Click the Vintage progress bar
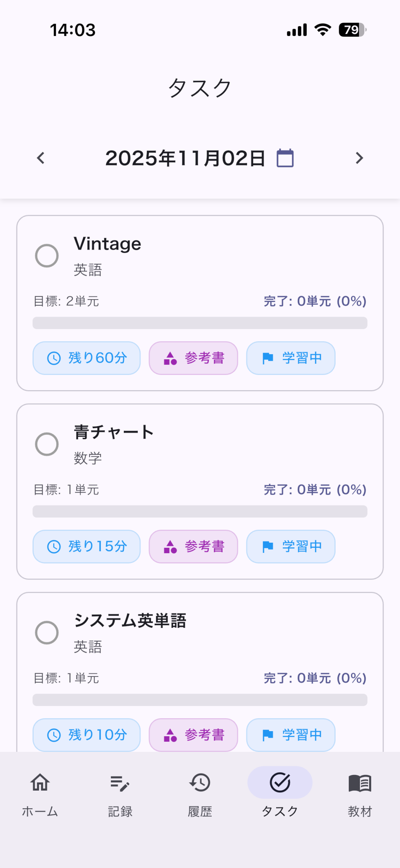Screen dimensions: 400x868 (x=200, y=323)
